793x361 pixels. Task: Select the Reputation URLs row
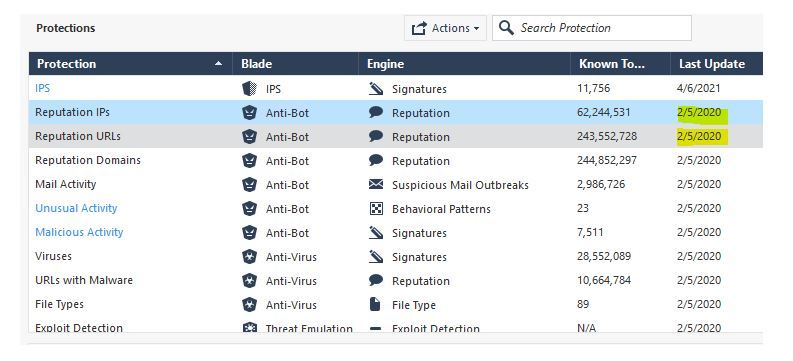395,137
